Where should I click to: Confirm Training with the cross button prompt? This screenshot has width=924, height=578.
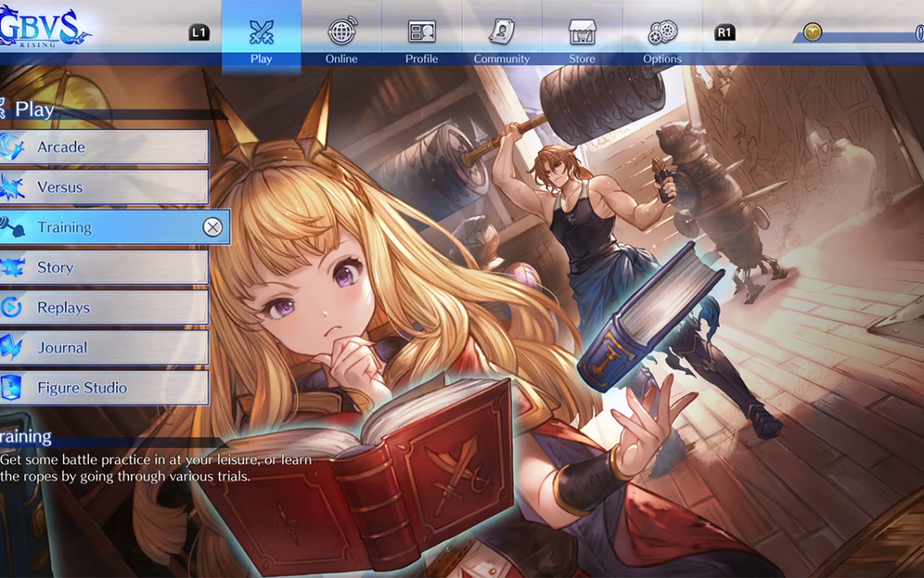212,227
